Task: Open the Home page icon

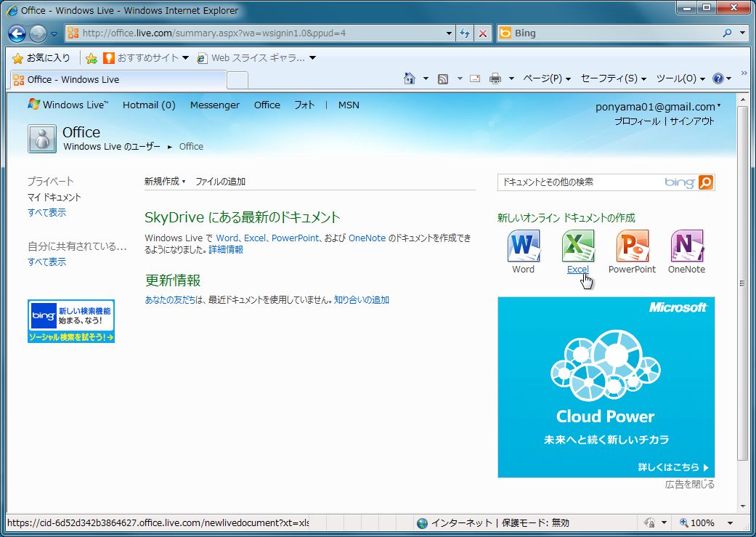Action: pyautogui.click(x=410, y=78)
